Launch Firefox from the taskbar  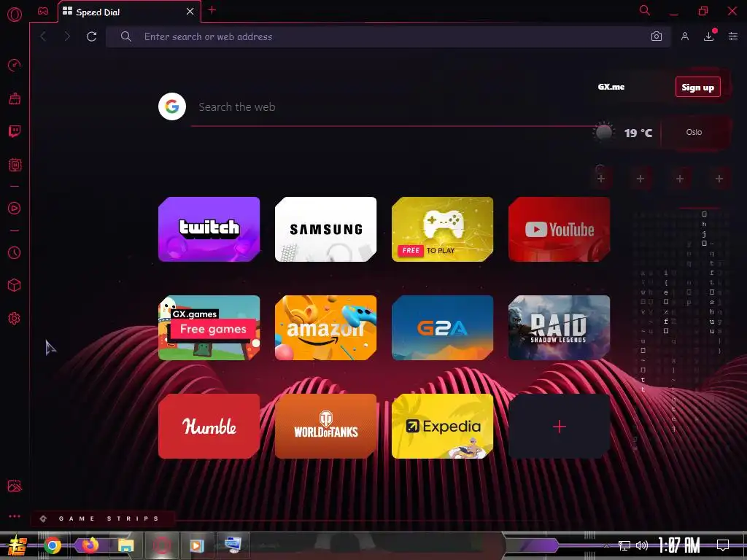89,545
